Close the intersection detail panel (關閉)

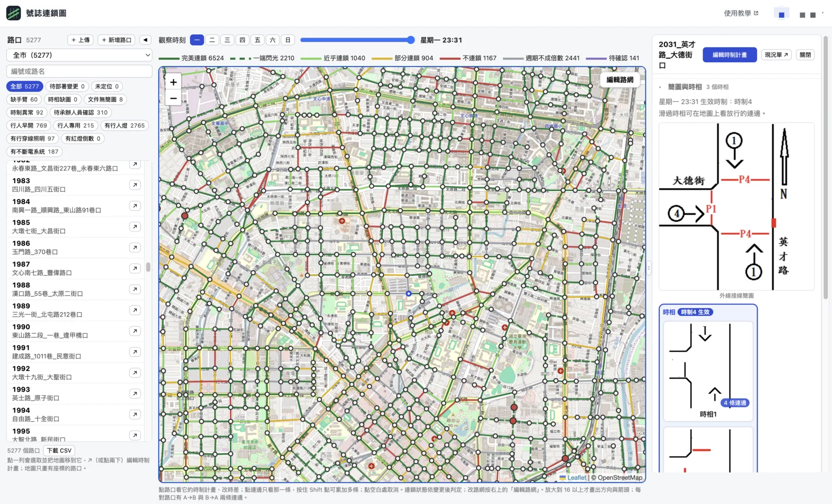click(x=805, y=55)
